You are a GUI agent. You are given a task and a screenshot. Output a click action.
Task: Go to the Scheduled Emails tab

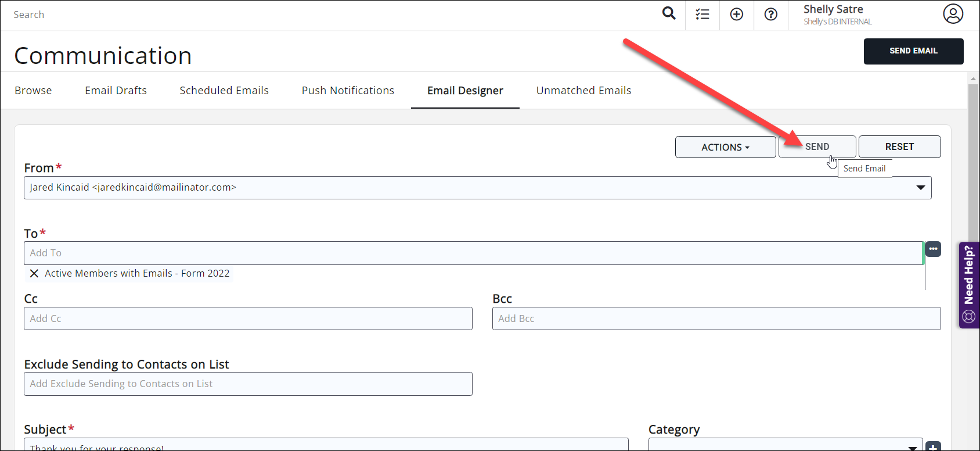click(224, 91)
